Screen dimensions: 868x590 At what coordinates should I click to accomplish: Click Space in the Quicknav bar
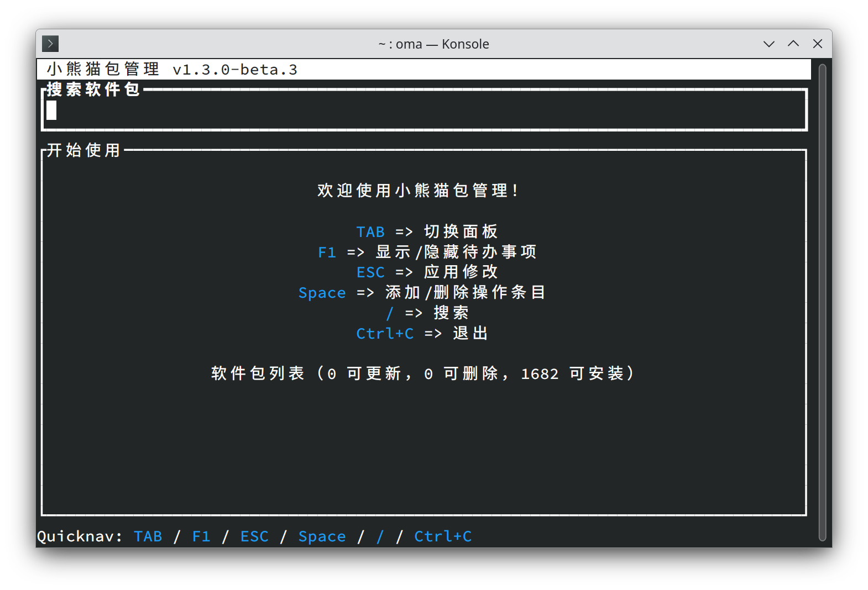(x=322, y=536)
